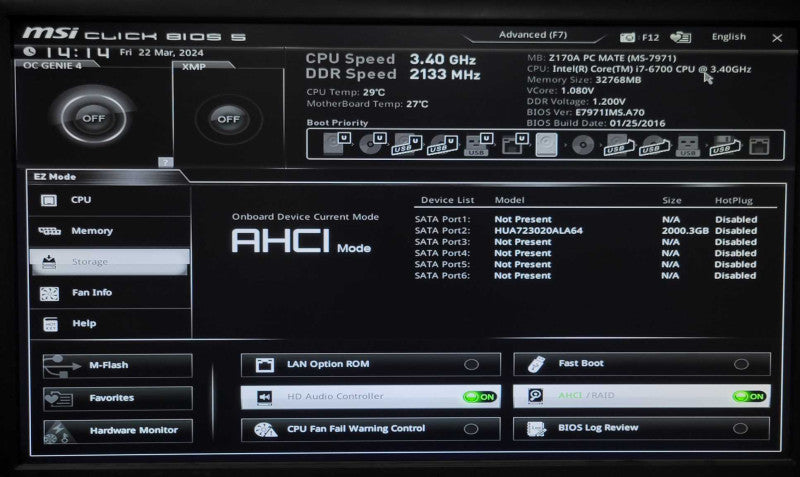
Task: Turn off the HD Audio Controller switch
Action: [x=480, y=397]
